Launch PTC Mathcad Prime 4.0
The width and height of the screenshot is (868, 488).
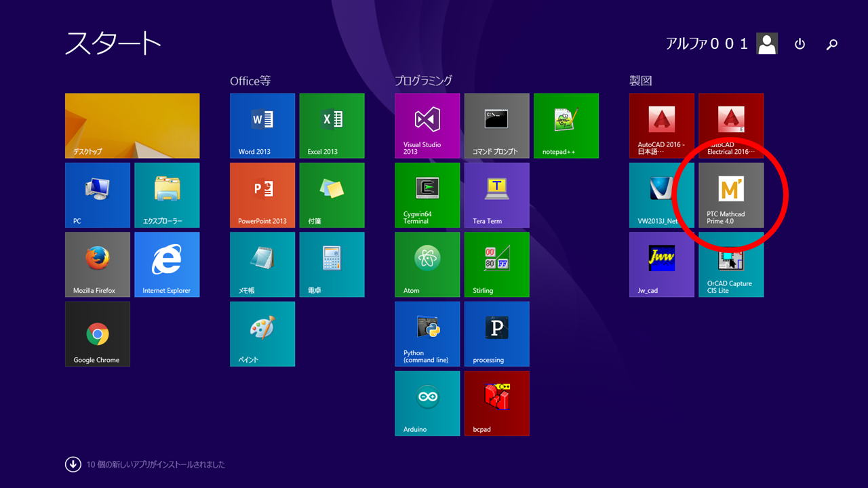(x=731, y=195)
